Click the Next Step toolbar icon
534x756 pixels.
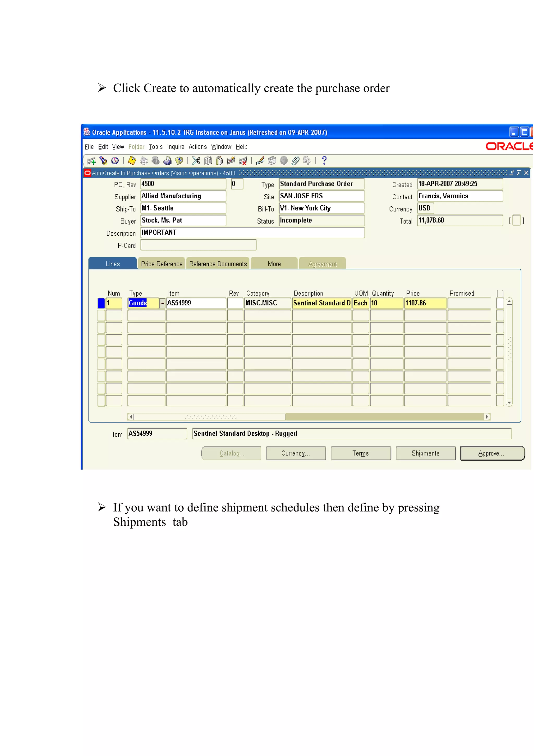click(144, 161)
